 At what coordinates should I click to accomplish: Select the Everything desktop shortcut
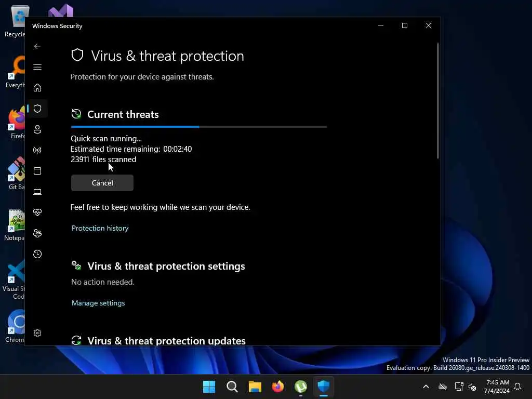click(x=16, y=72)
